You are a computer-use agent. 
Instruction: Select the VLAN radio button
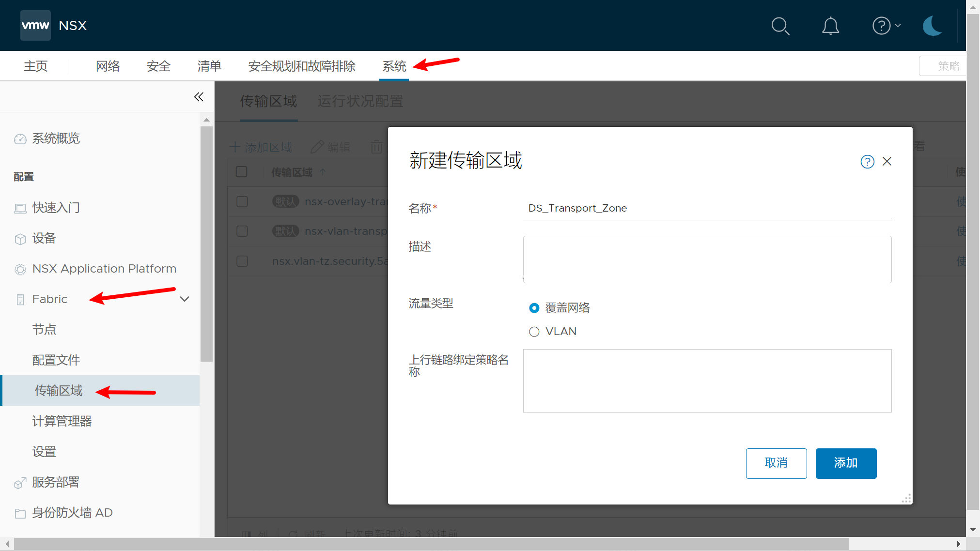click(x=534, y=332)
